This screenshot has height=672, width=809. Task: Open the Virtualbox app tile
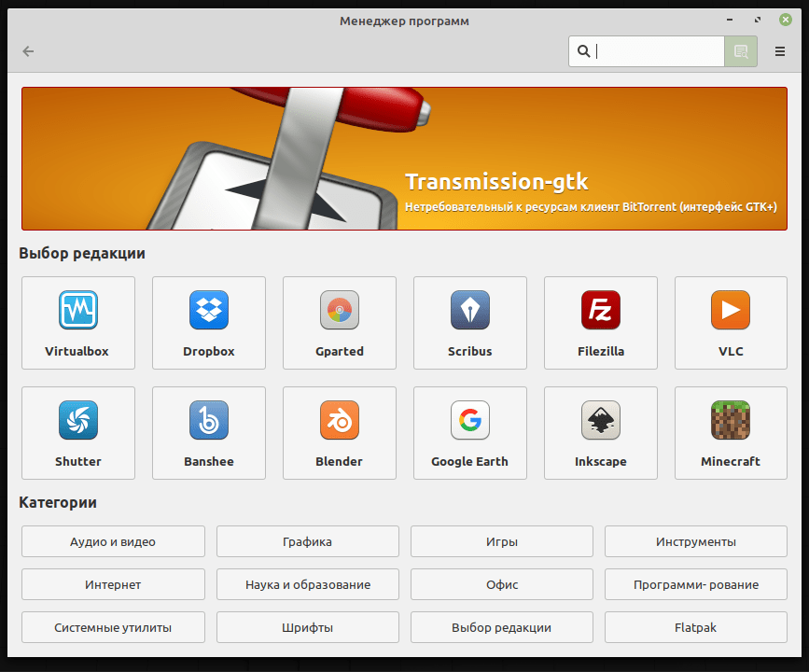(x=77, y=323)
